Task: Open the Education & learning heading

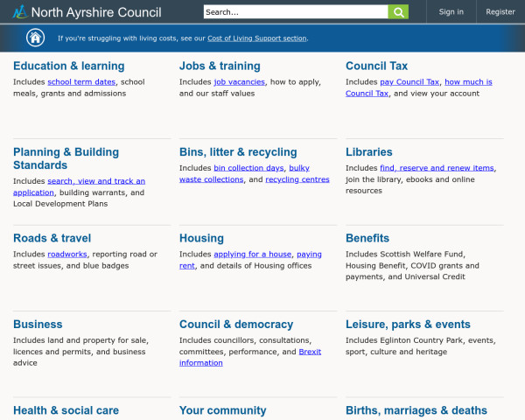Action: [x=68, y=66]
